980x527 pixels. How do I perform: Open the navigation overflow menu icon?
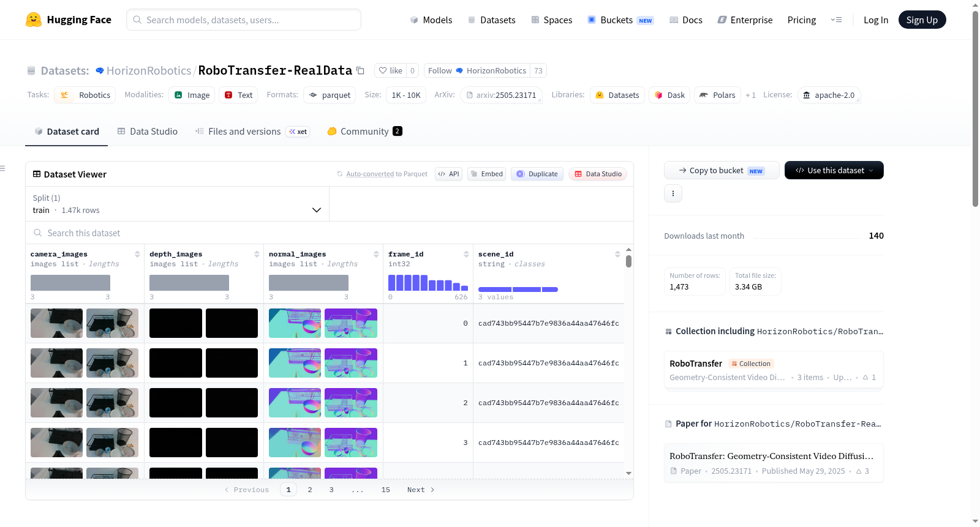[836, 20]
